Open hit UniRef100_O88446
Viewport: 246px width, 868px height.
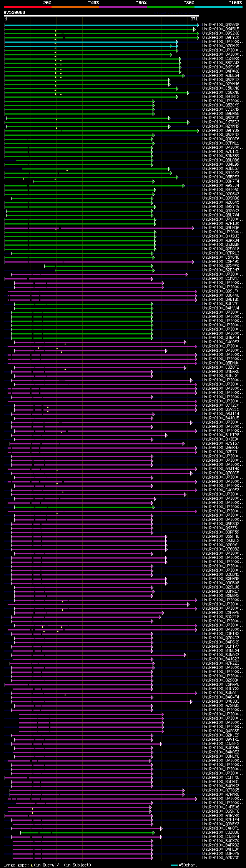point(221,295)
